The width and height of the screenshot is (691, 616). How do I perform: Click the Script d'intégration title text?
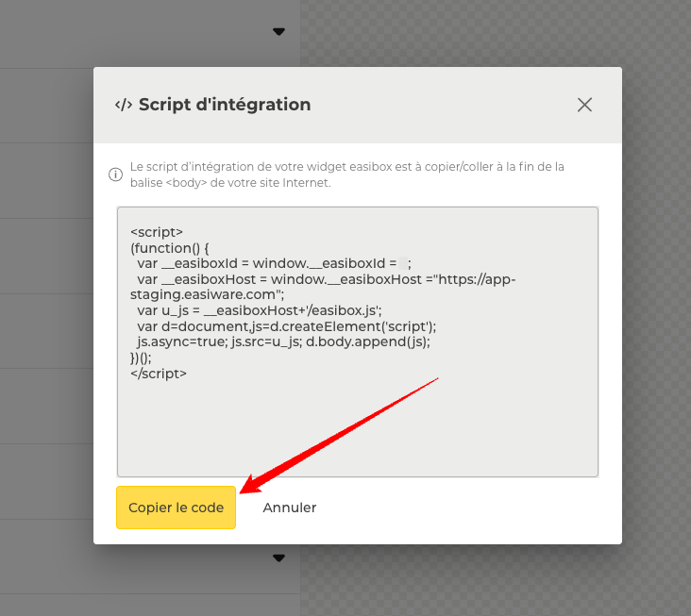coord(225,105)
